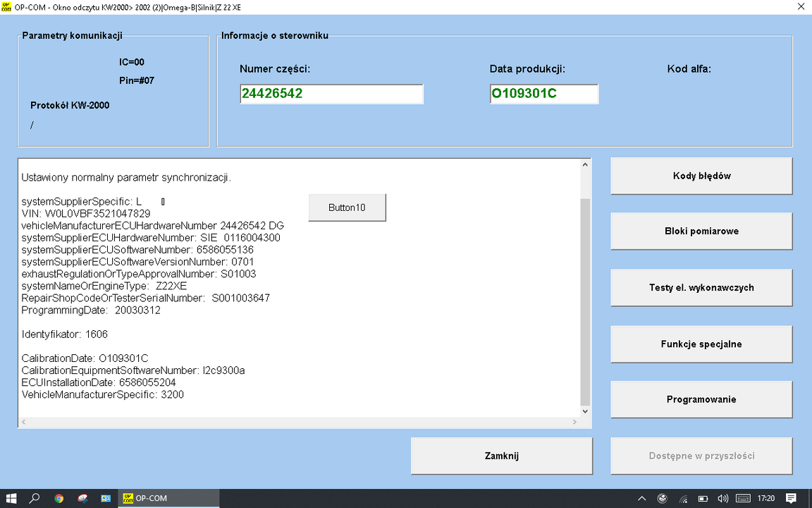Viewport: 812px width, 508px height.
Task: Open the Wi-Fi network tray icon
Action: pyautogui.click(x=684, y=498)
